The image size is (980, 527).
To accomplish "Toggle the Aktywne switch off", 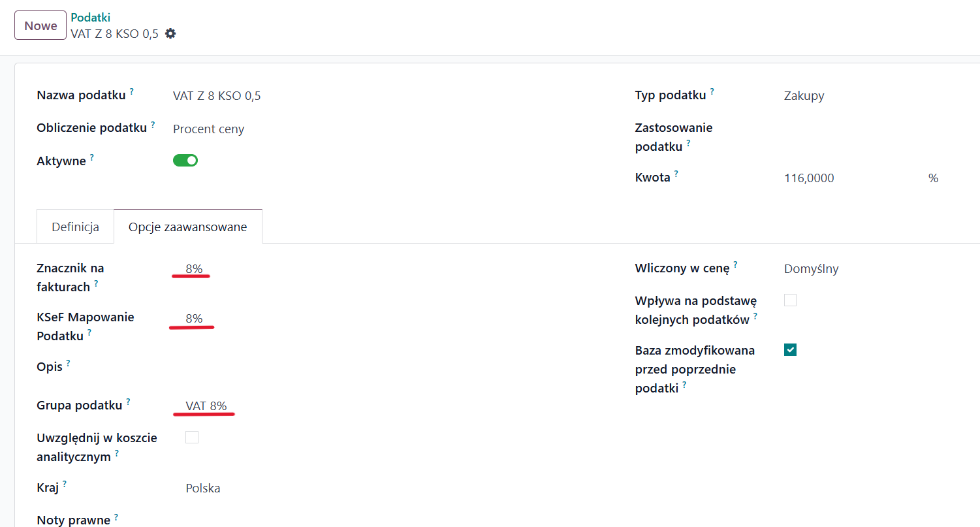I will pos(185,161).
